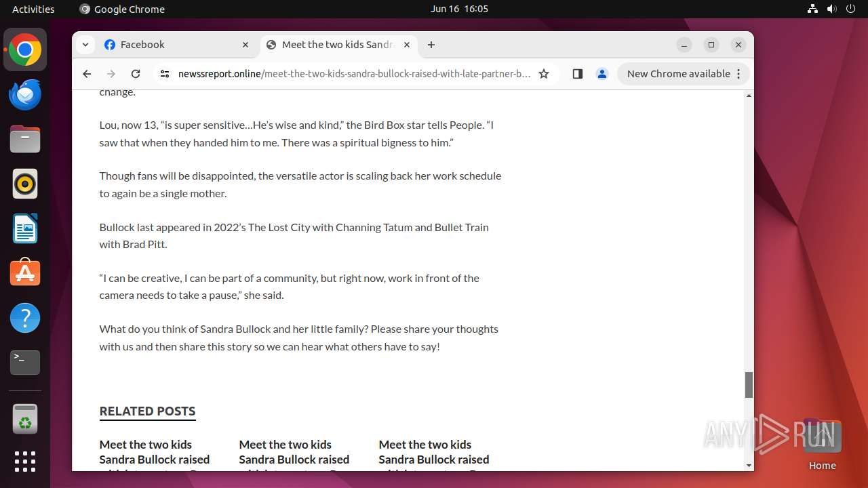The height and width of the screenshot is (488, 868).
Task: Expand the tab search dropdown
Action: pyautogui.click(x=85, y=45)
